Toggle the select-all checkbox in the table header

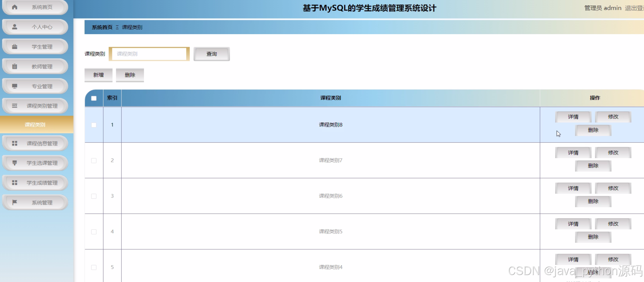click(94, 98)
